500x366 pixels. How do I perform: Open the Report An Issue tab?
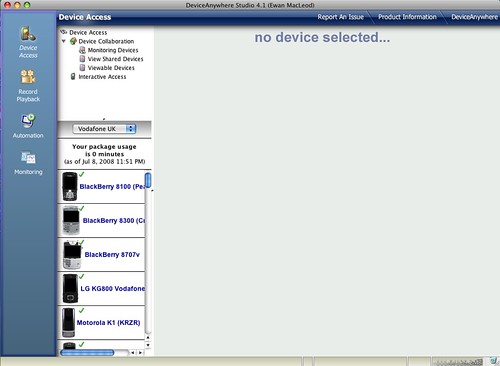[x=340, y=17]
